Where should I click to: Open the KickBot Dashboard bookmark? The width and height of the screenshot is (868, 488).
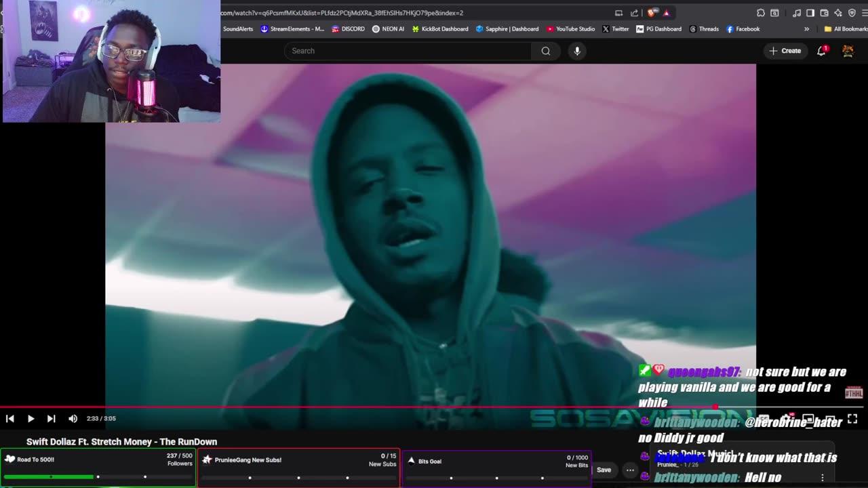coord(439,29)
